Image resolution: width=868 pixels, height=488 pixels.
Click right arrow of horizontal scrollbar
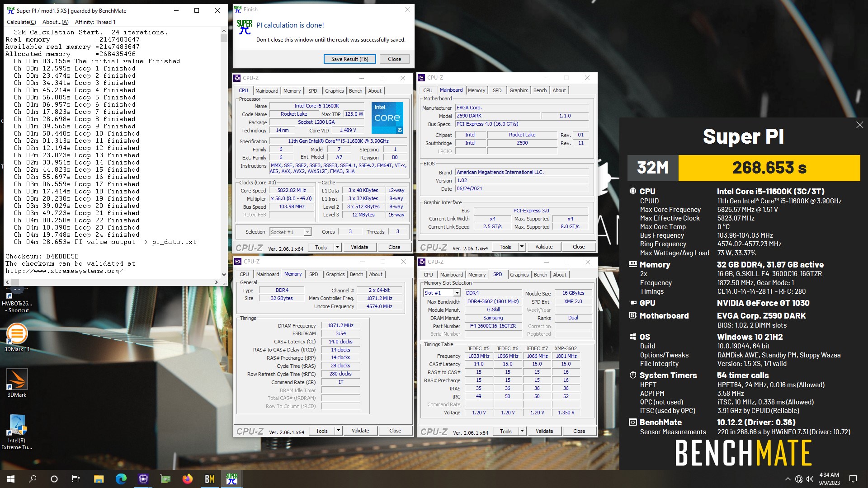[x=216, y=282]
